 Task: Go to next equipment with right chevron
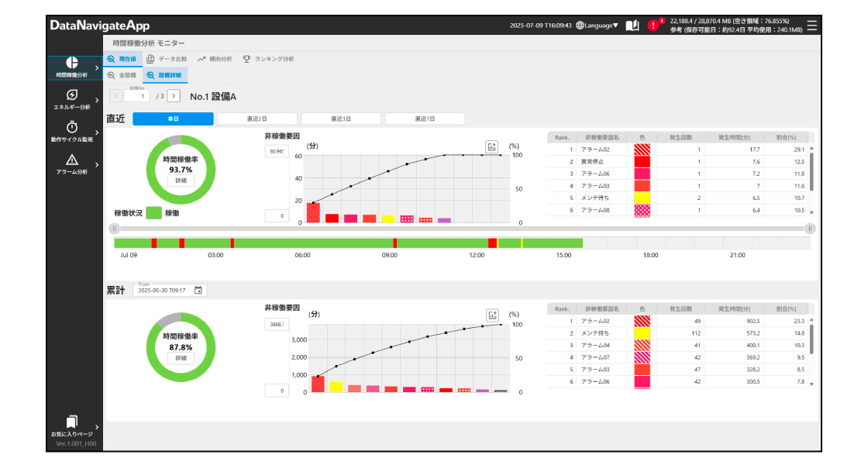point(174,96)
